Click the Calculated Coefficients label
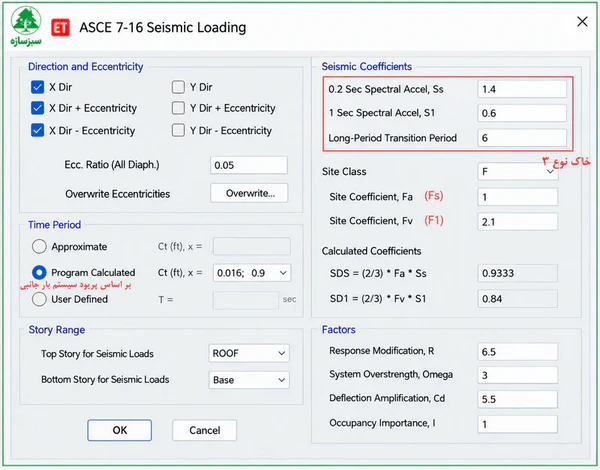This screenshot has height=470, width=600. [371, 251]
